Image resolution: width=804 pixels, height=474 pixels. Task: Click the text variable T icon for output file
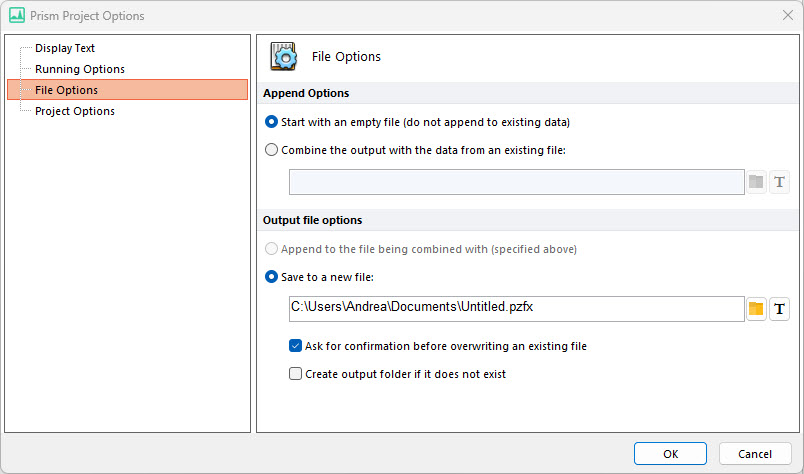point(779,309)
